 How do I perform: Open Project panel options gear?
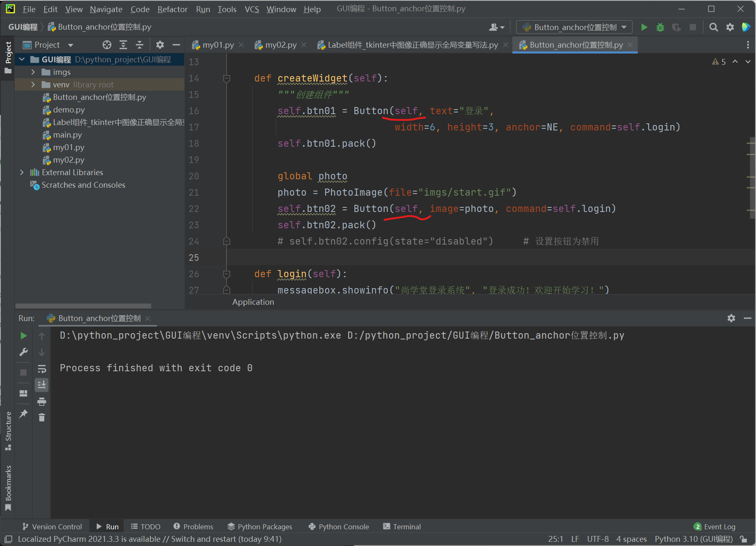pyautogui.click(x=160, y=45)
